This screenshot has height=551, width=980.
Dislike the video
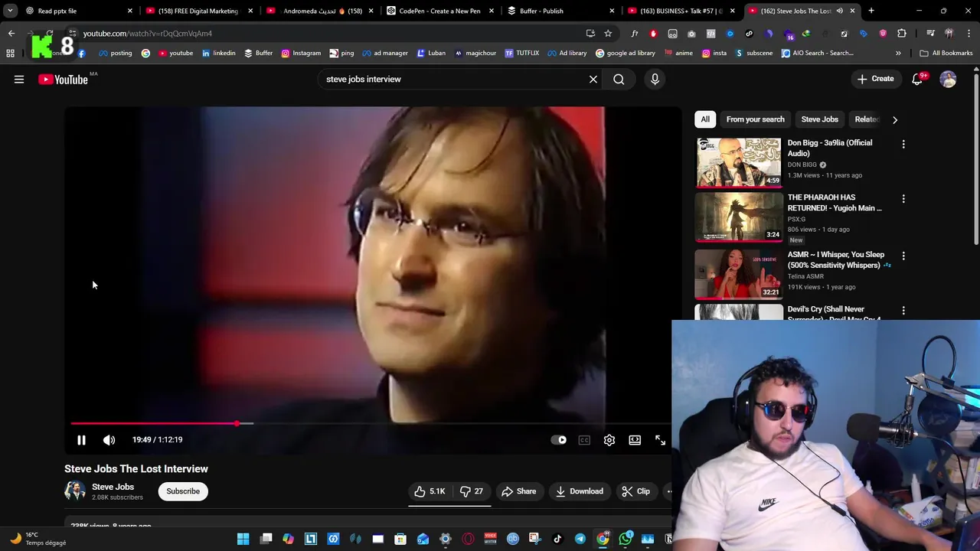click(x=472, y=491)
